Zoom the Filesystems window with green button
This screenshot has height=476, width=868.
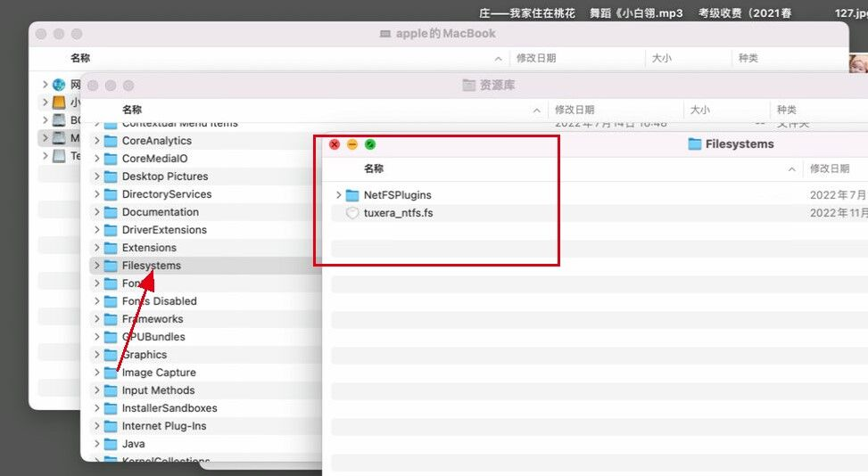(x=370, y=144)
